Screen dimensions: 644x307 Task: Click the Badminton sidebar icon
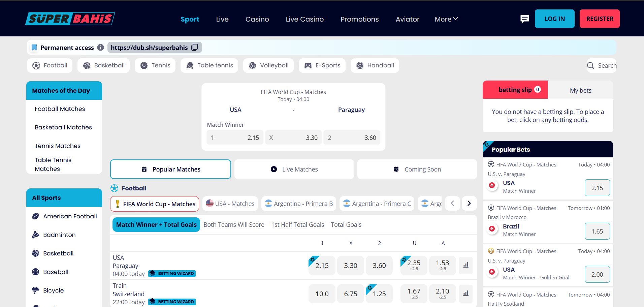pos(35,235)
